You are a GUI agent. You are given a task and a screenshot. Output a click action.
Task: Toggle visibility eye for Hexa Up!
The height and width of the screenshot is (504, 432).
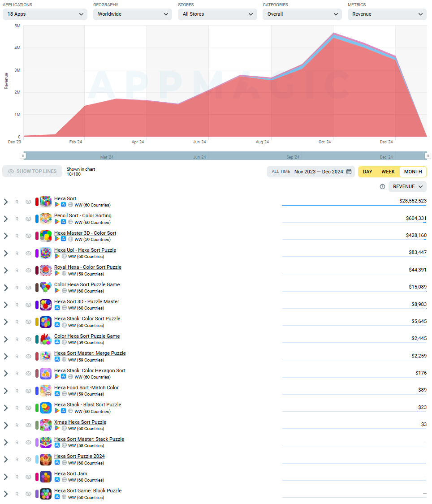(x=28, y=253)
